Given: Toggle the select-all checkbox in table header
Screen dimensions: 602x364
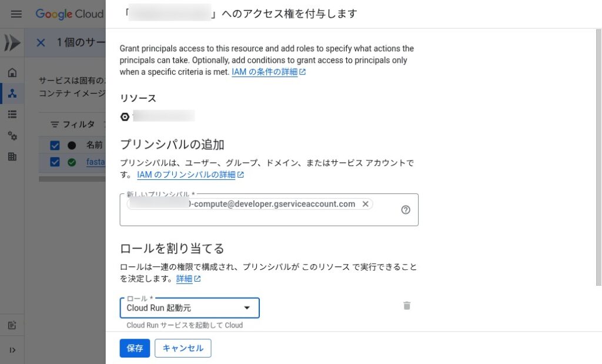Looking at the screenshot, I should click(x=55, y=145).
